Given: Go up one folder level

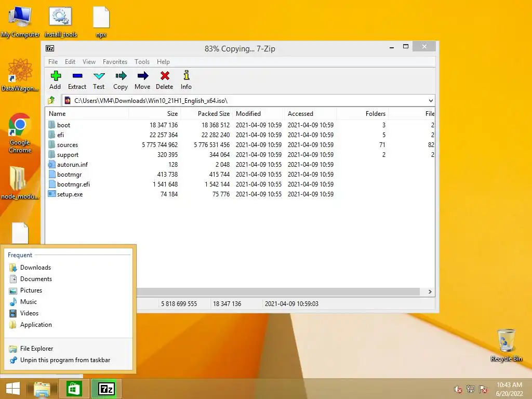Looking at the screenshot, I should pyautogui.click(x=51, y=100).
